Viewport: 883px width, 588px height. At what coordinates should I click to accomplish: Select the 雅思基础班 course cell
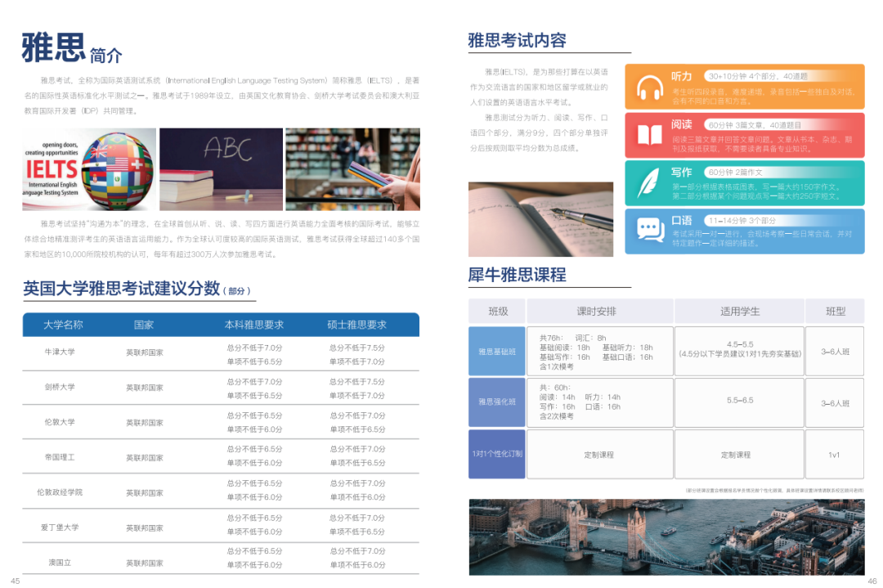click(x=497, y=352)
